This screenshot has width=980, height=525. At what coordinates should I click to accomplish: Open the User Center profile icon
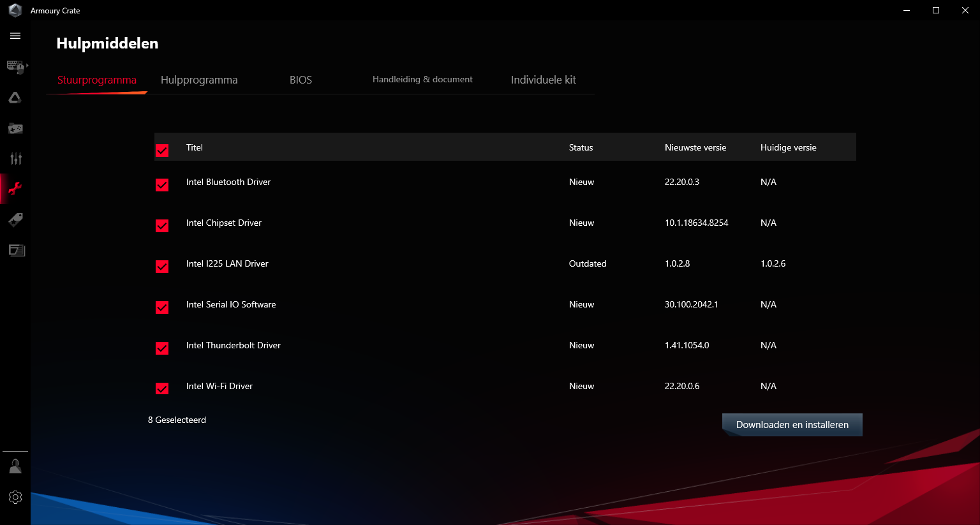point(15,466)
